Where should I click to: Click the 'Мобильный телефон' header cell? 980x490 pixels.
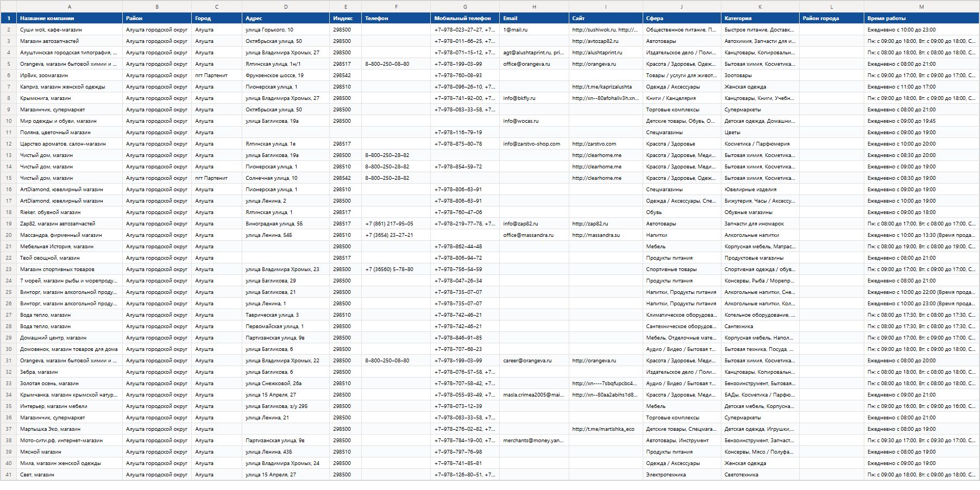coord(465,18)
